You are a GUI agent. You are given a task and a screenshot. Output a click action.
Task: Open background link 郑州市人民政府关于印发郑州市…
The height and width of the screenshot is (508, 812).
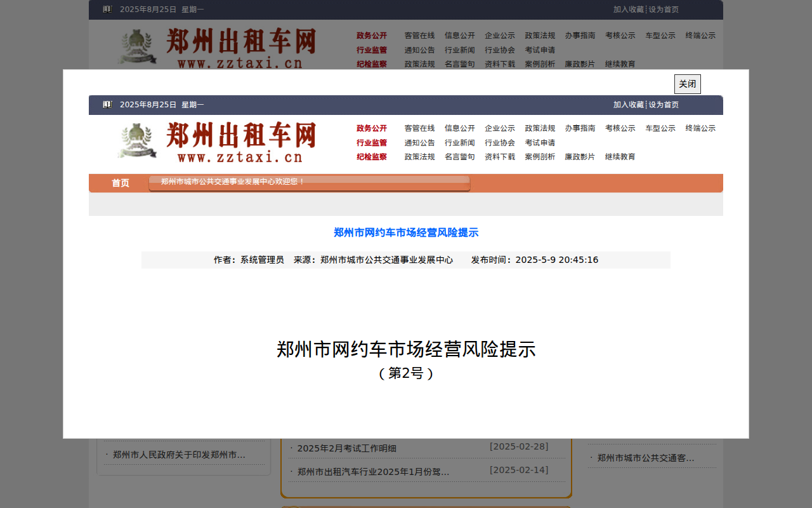tap(180, 455)
